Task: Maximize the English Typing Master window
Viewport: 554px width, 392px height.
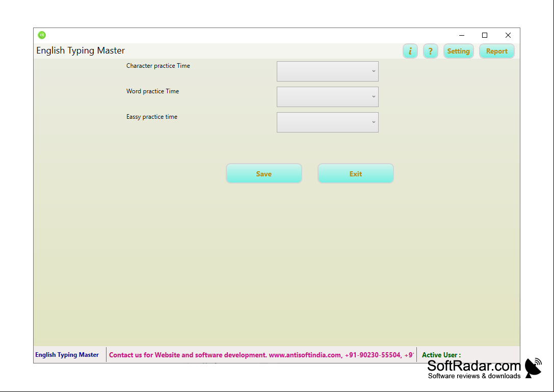Action: (485, 35)
